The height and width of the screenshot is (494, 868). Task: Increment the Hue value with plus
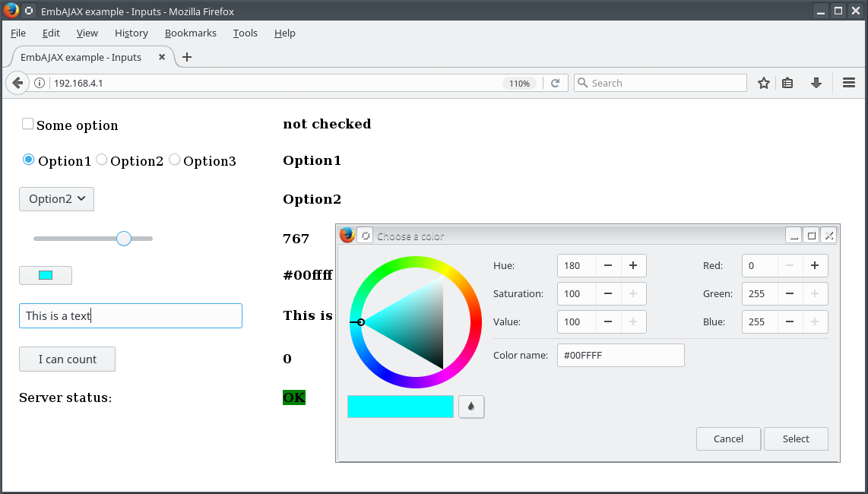[633, 265]
